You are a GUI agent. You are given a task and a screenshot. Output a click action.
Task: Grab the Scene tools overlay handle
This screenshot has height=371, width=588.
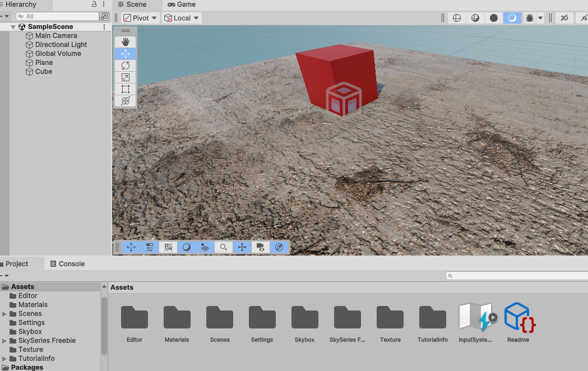pos(125,31)
